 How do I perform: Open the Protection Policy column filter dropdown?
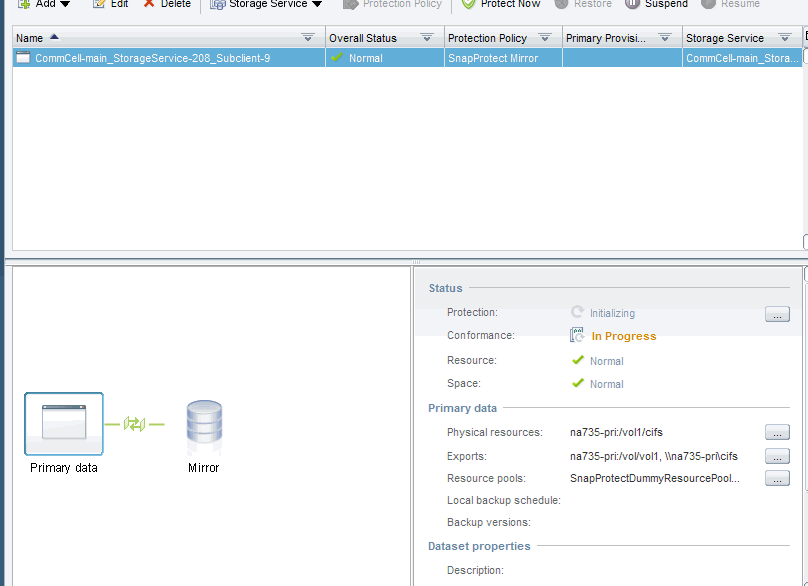point(545,38)
